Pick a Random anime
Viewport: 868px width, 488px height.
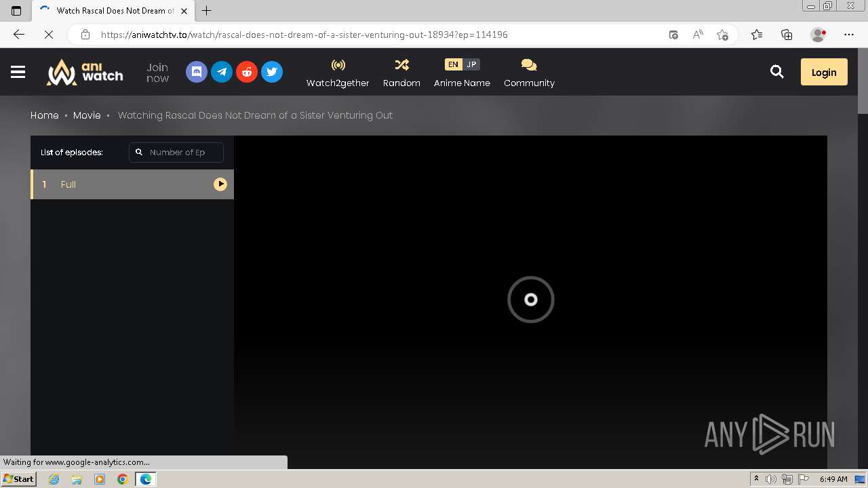coord(401,73)
